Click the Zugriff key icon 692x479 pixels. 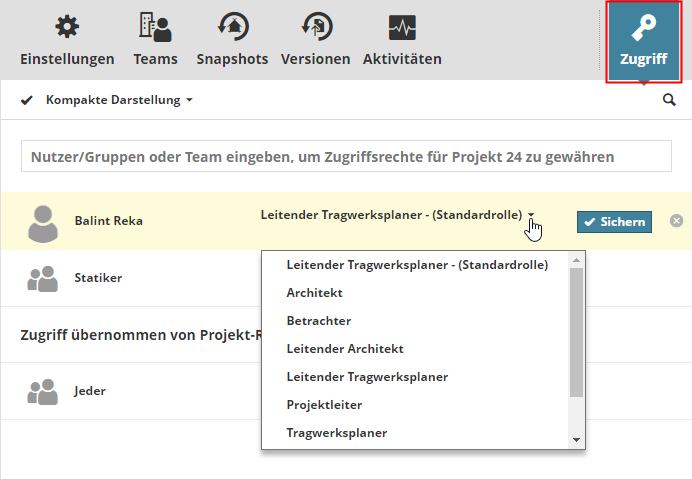point(644,28)
